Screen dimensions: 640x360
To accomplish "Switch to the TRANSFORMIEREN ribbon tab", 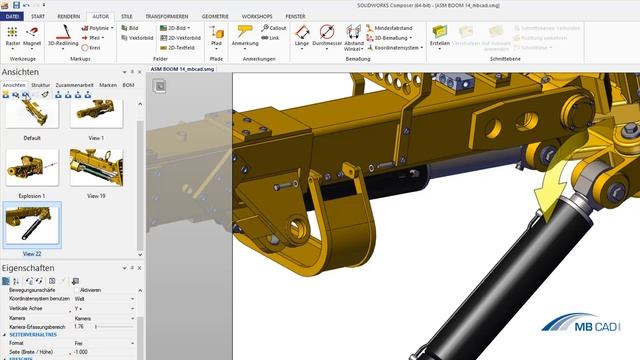I will pyautogui.click(x=167, y=16).
